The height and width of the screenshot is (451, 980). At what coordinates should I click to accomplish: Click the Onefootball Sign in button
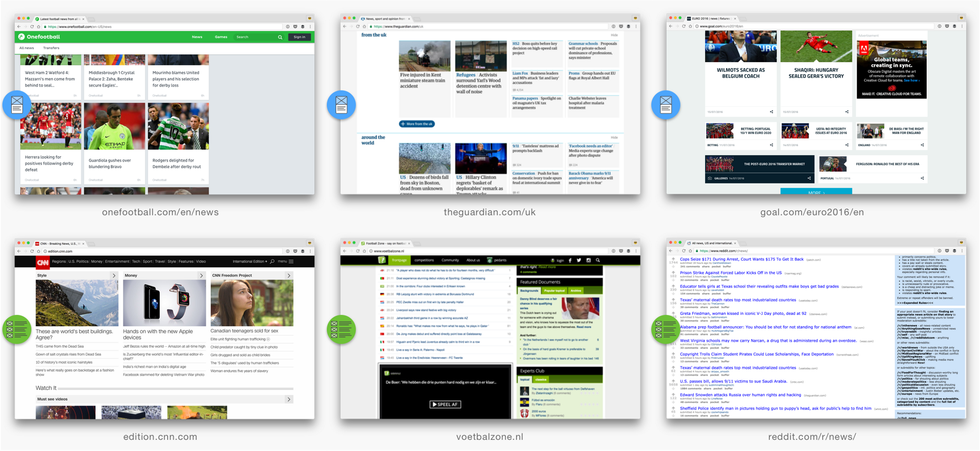pyautogui.click(x=299, y=37)
